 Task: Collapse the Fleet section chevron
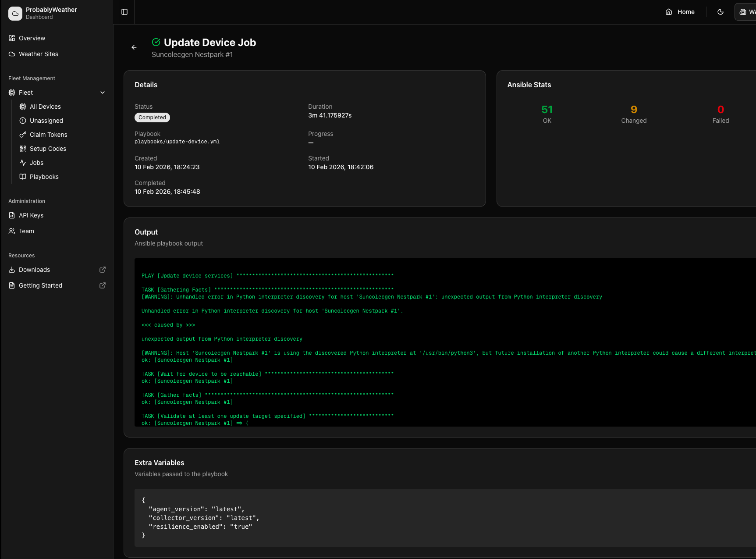click(x=103, y=93)
